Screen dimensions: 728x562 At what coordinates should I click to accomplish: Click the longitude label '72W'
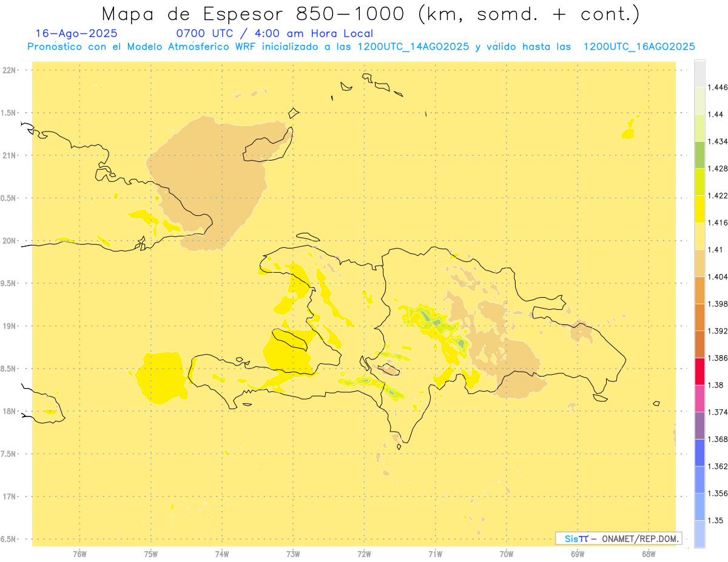point(365,554)
